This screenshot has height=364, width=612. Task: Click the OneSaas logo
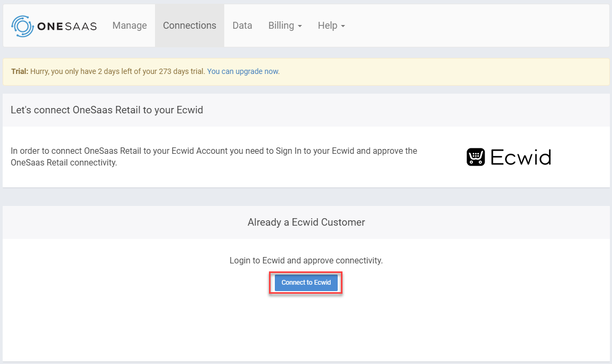pos(54,26)
